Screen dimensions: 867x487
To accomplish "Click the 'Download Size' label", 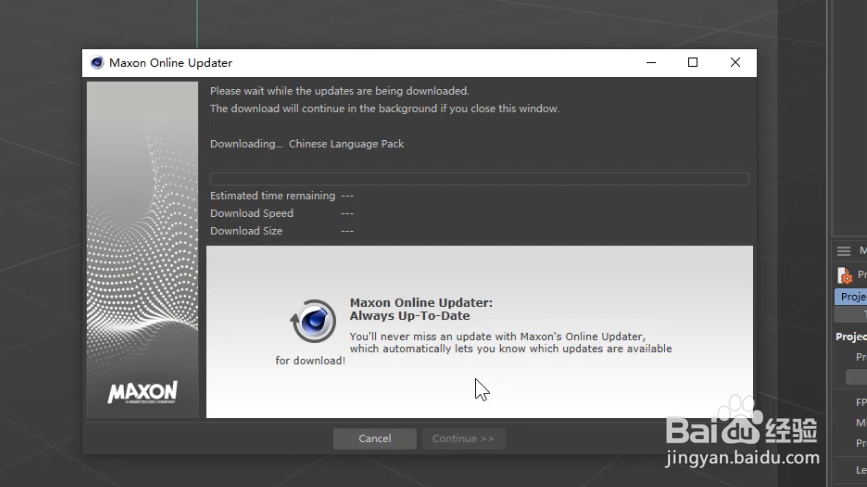I will click(x=246, y=231).
